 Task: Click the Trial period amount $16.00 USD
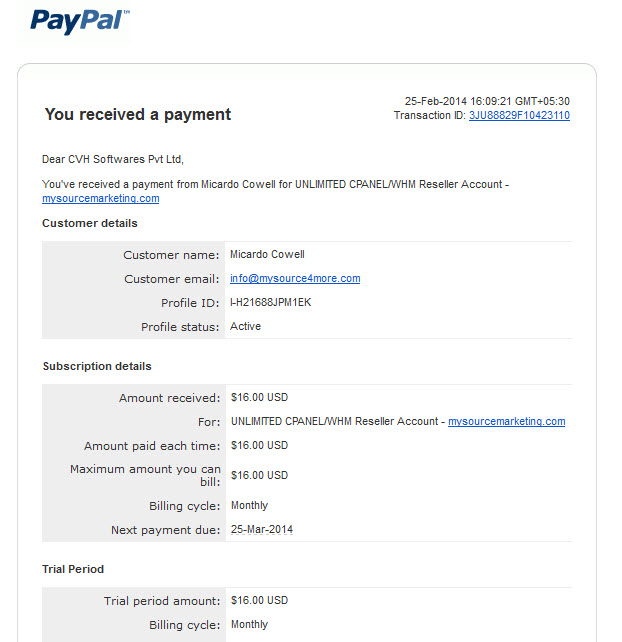click(259, 600)
